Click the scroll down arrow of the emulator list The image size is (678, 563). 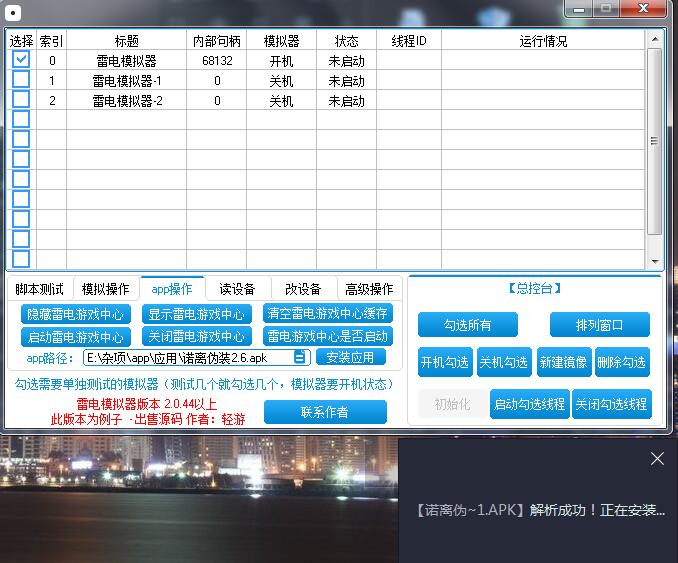pyautogui.click(x=655, y=261)
